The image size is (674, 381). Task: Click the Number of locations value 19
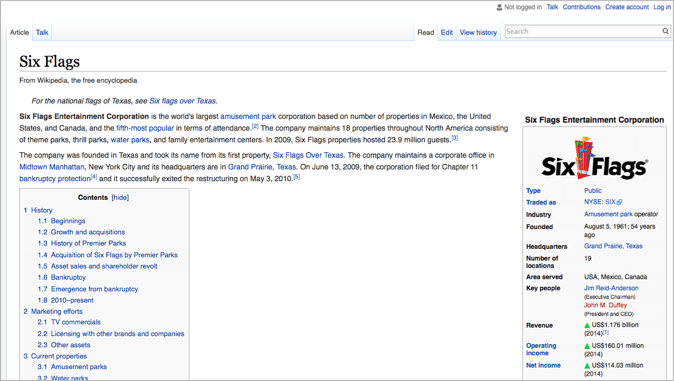click(588, 258)
